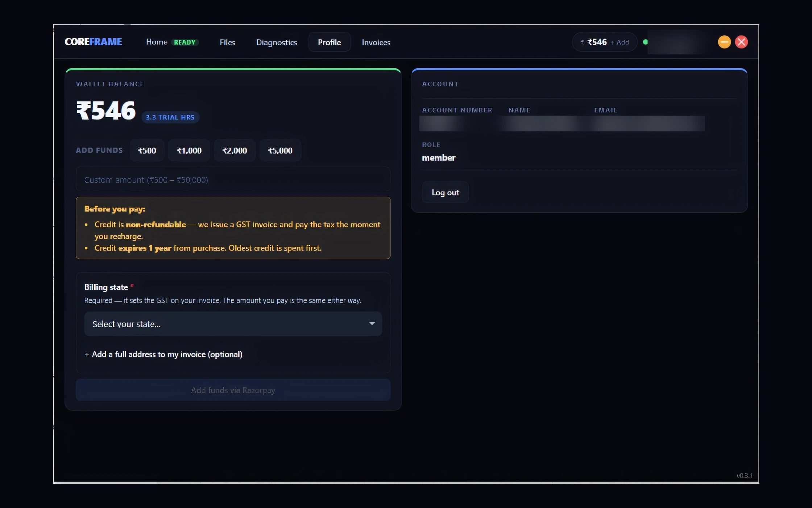Click the green online status dot
The width and height of the screenshot is (812, 508).
click(x=645, y=42)
